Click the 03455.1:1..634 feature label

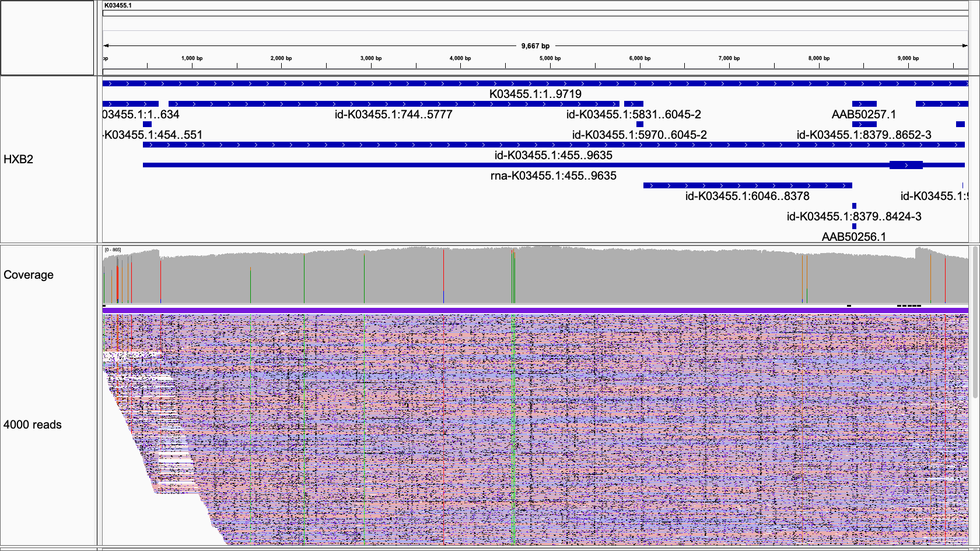141,114
